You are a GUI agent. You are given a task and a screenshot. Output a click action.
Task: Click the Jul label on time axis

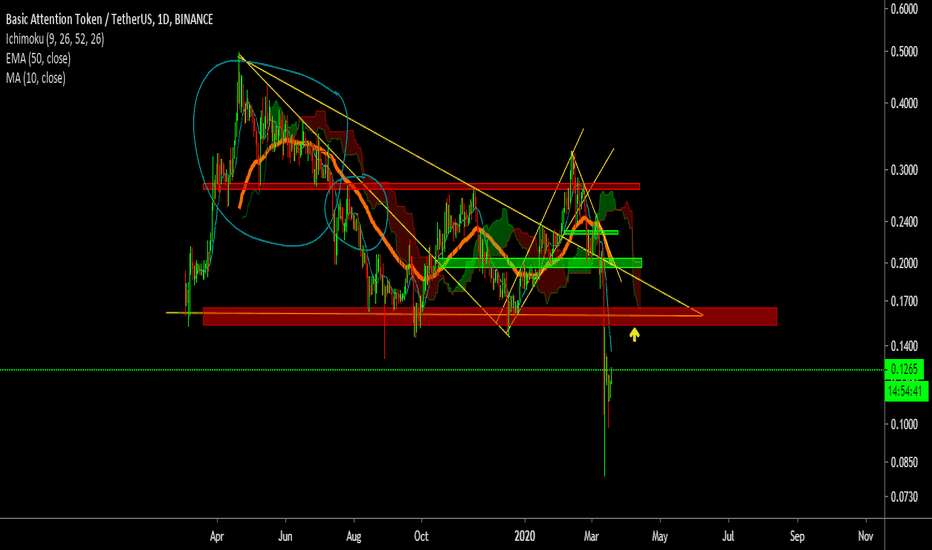pyautogui.click(x=728, y=536)
